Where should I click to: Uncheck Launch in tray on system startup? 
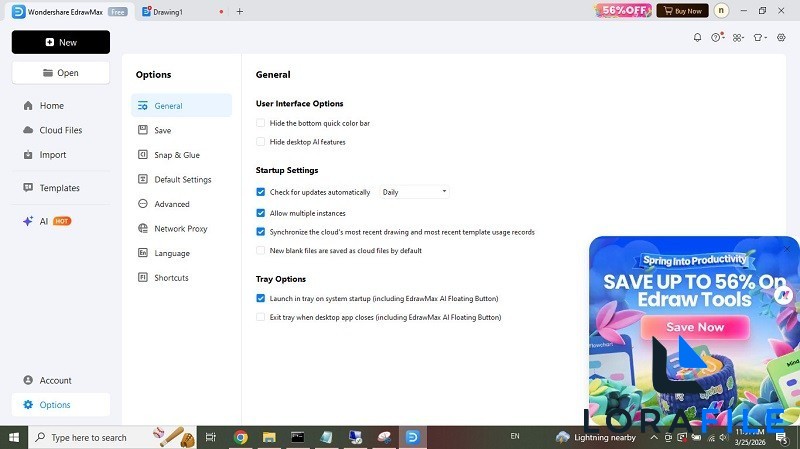coord(261,298)
